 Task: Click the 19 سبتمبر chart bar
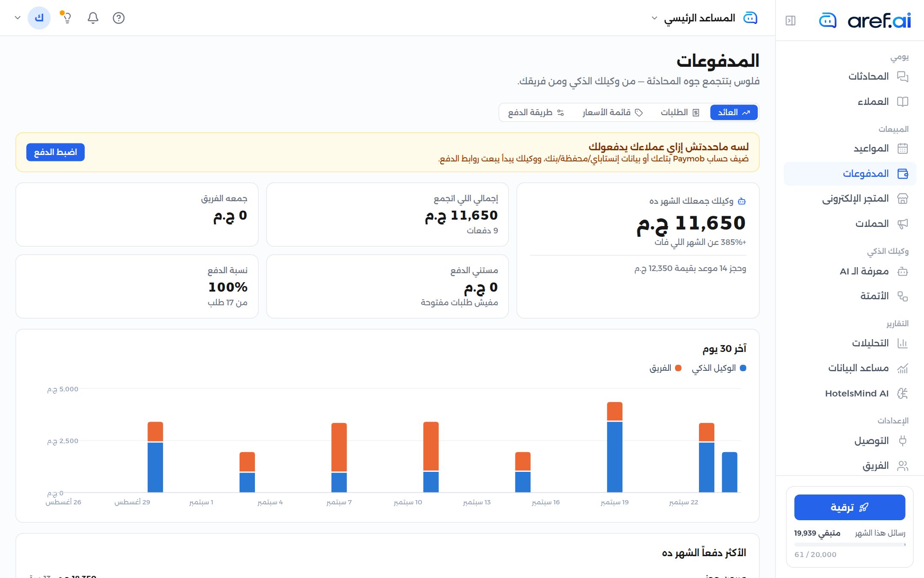click(x=615, y=447)
